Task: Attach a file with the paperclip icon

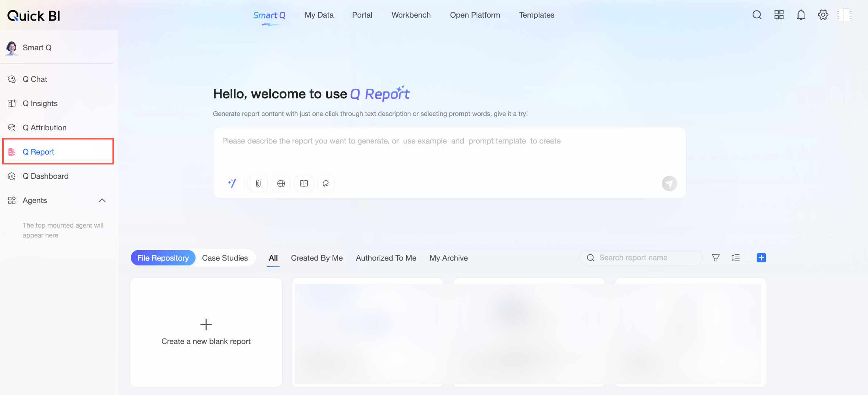Action: [258, 184]
